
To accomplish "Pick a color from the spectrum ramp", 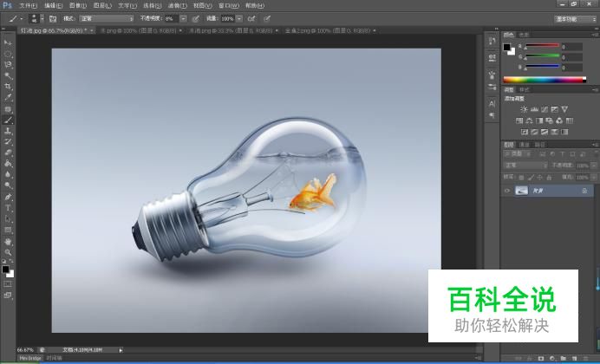I will tap(545, 80).
